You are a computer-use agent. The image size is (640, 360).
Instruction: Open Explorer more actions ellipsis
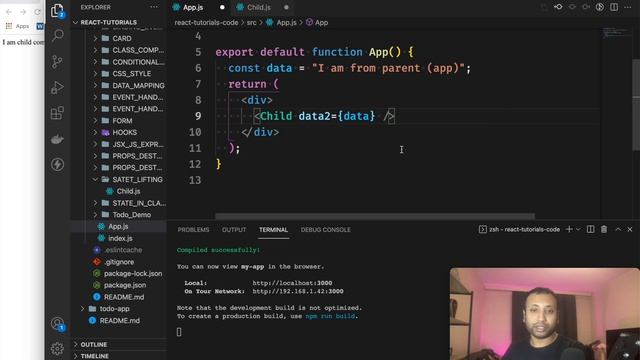click(x=154, y=7)
